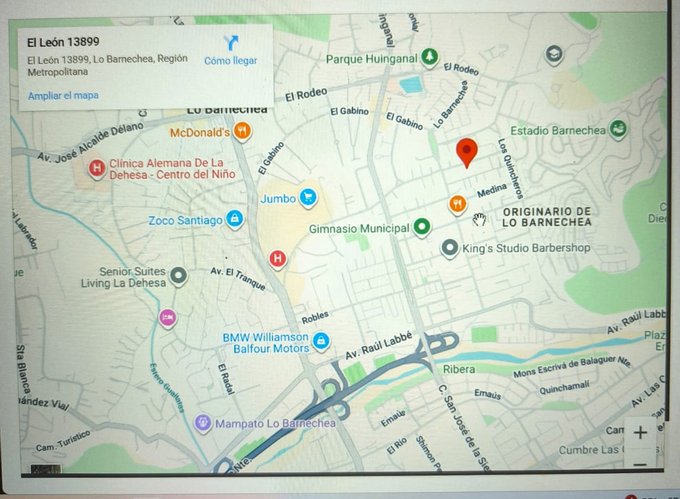Image resolution: width=680 pixels, height=499 pixels.
Task: Open the BMW Williamson Balfour Motors pin
Action: tap(321, 342)
